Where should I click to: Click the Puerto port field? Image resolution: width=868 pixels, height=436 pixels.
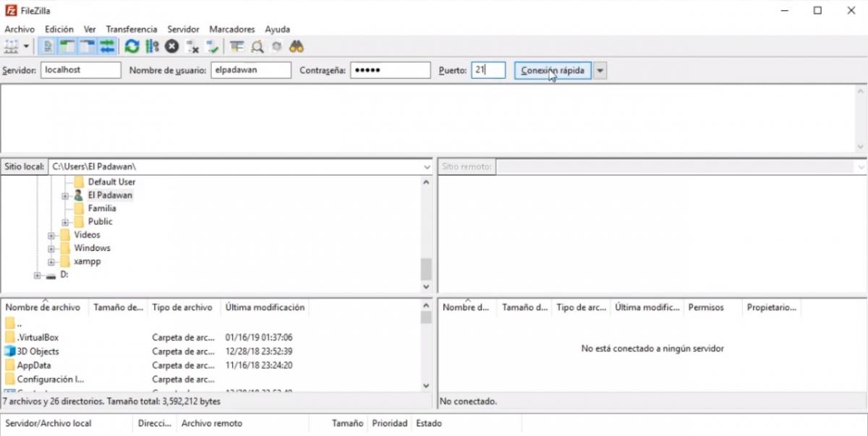(x=488, y=70)
